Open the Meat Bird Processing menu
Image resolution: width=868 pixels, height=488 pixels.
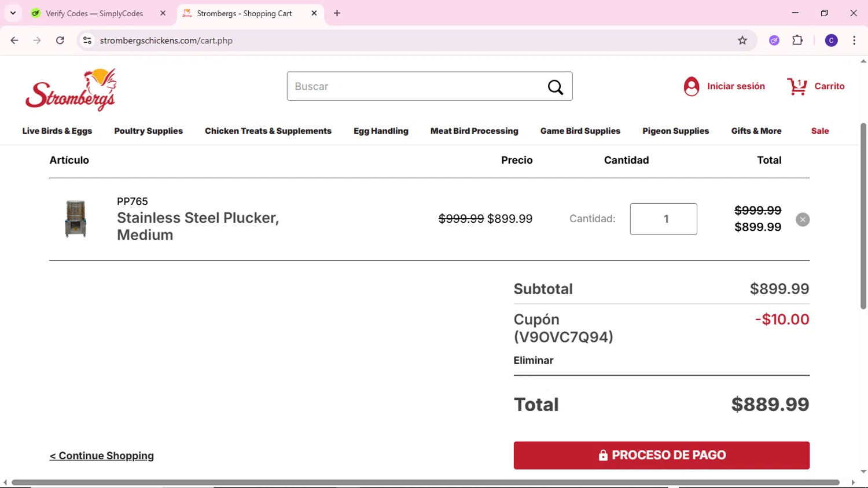[x=475, y=131]
